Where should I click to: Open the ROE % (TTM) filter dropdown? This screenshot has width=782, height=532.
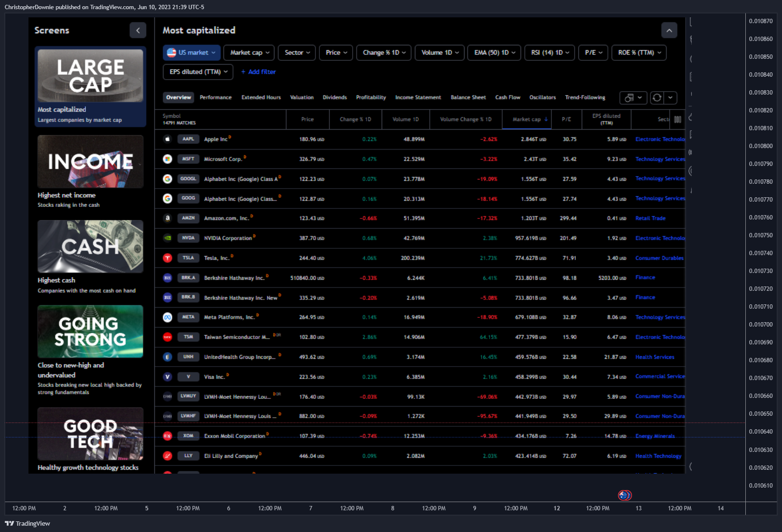coord(639,53)
